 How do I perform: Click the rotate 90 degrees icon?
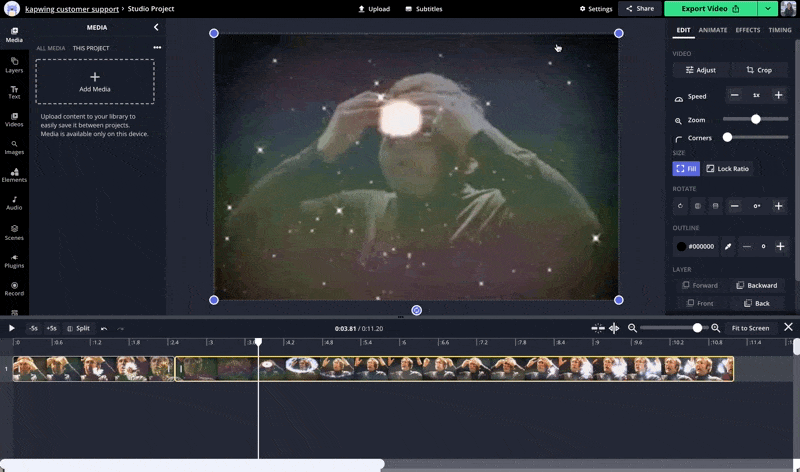pos(680,206)
